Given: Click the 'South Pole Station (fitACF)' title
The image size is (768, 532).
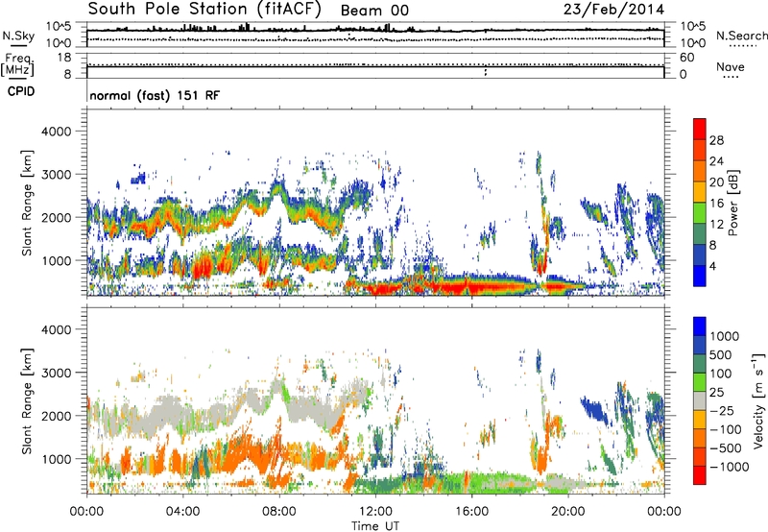Looking at the screenshot, I should pos(204,10).
